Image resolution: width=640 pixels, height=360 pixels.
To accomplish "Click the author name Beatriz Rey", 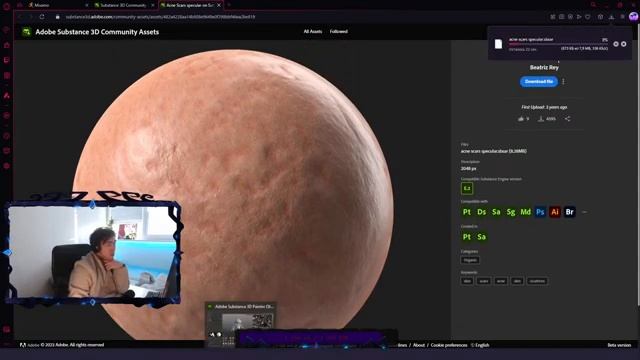I will [544, 67].
